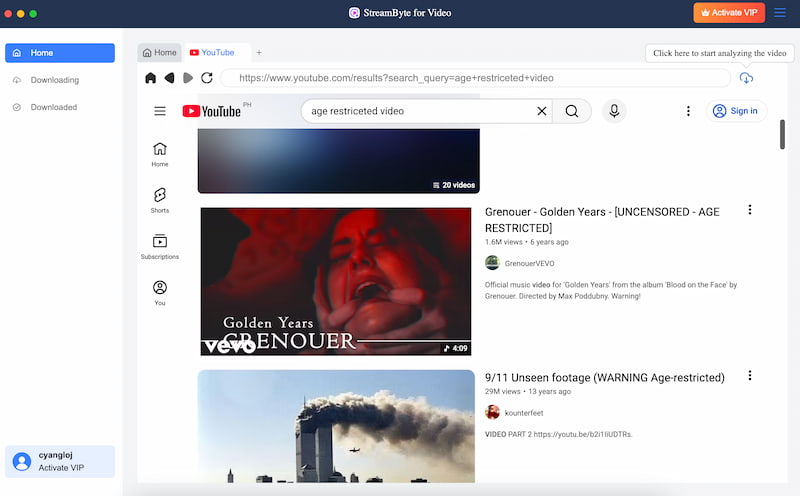Click the cyangloj username text
The image size is (800, 496).
(x=56, y=455)
